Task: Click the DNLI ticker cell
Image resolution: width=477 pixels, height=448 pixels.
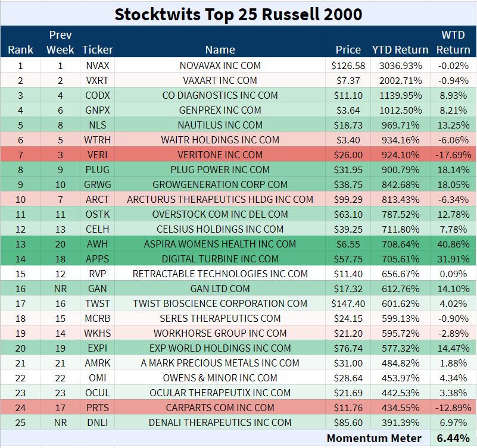Action: coord(97,423)
